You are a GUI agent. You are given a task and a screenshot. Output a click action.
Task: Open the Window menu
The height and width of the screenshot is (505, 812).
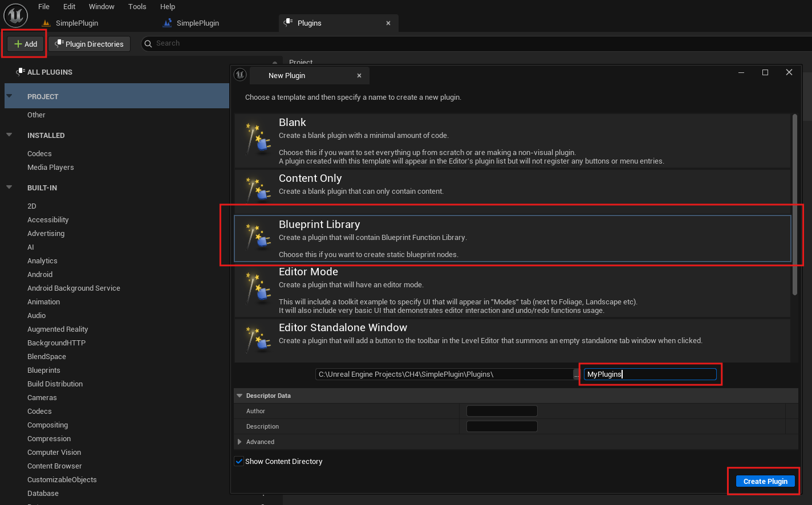point(101,6)
